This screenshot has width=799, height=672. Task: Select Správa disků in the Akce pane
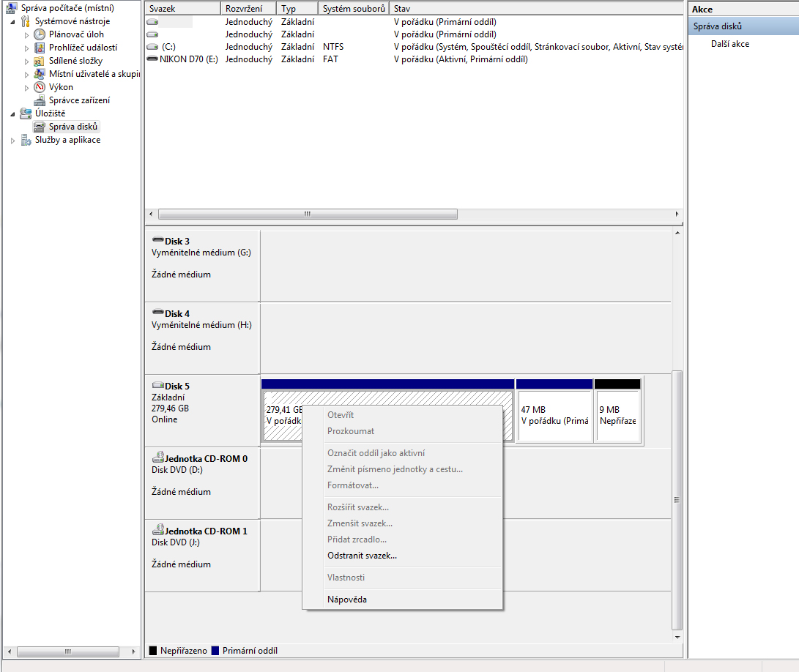click(x=743, y=26)
